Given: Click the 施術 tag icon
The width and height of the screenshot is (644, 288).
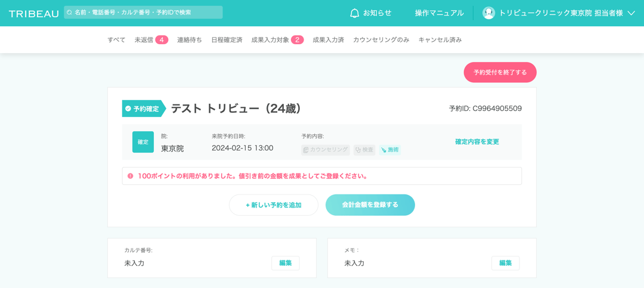Looking at the screenshot, I should (x=384, y=150).
